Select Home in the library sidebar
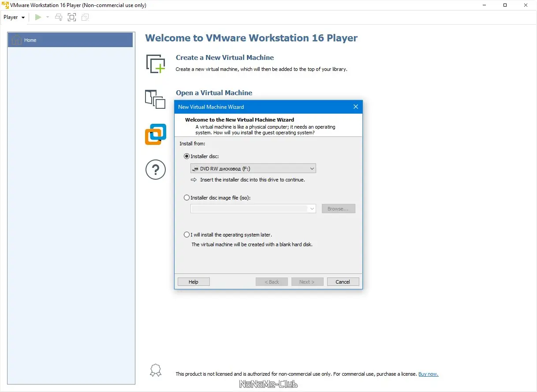This screenshot has width=537, height=392. [71, 40]
